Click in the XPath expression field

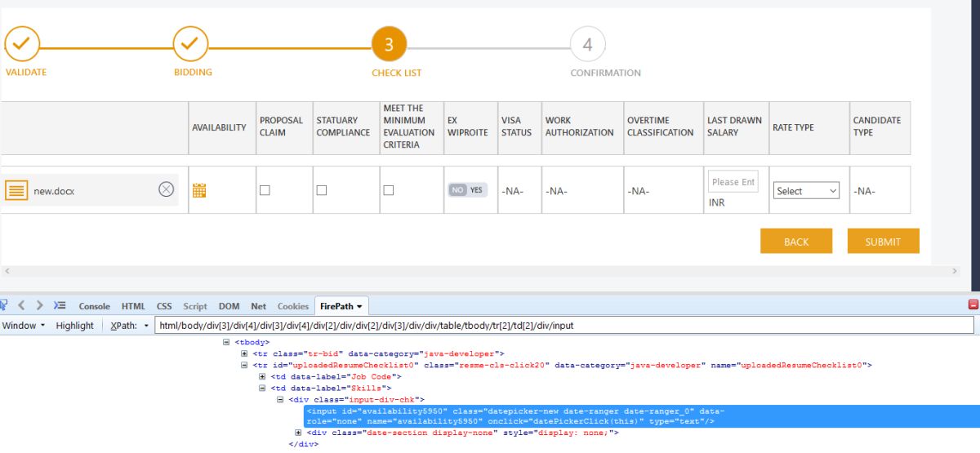click(x=564, y=326)
